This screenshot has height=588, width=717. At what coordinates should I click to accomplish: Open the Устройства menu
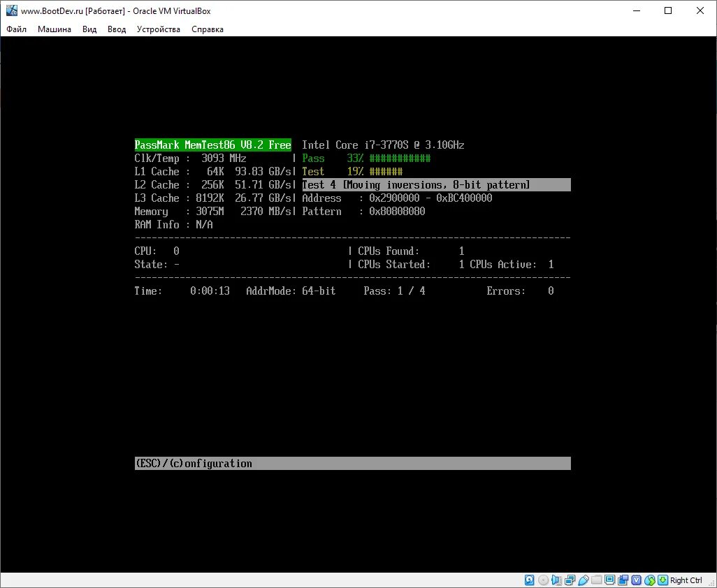(158, 29)
